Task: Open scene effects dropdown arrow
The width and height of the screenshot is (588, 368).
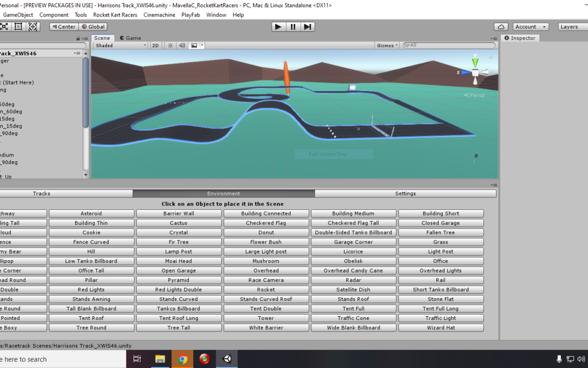Action: tap(202, 45)
